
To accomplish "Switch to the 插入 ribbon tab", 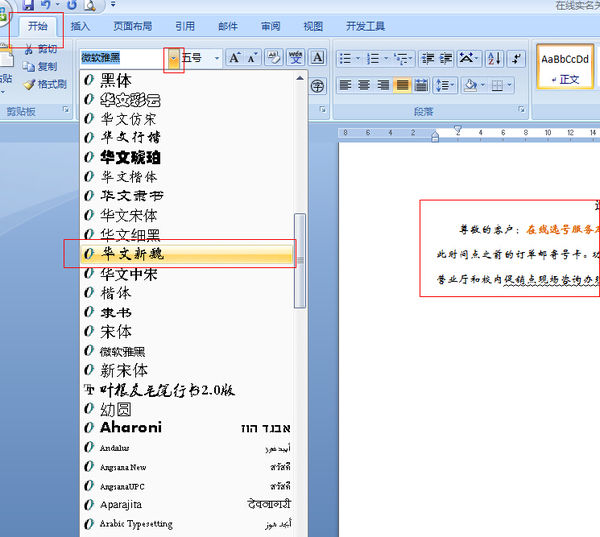I will (80, 26).
